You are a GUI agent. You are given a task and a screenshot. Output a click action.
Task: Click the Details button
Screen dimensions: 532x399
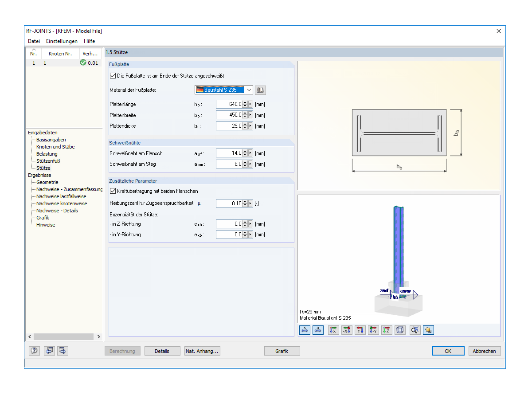pos(162,351)
